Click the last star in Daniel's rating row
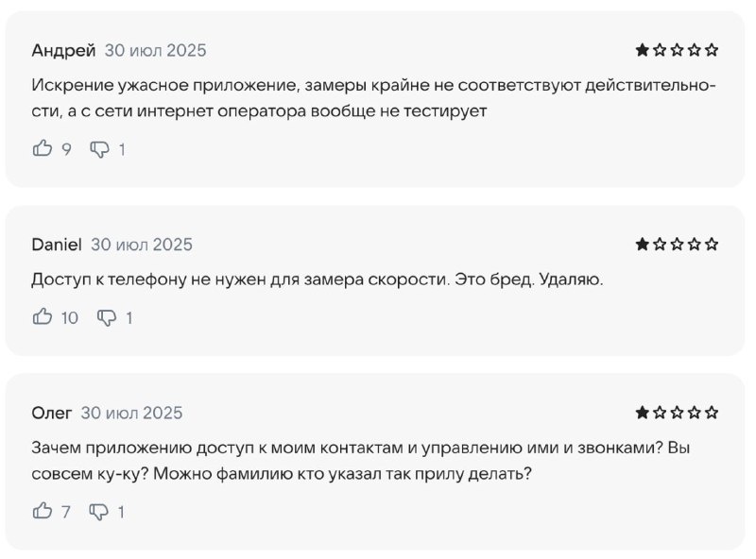Image resolution: width=756 pixels, height=559 pixels. pos(713,244)
